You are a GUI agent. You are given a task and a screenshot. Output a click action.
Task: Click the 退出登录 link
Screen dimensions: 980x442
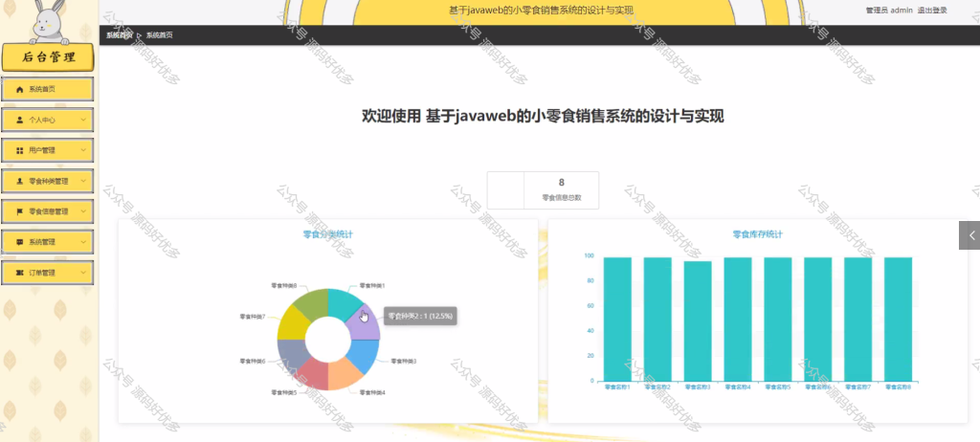tap(932, 11)
